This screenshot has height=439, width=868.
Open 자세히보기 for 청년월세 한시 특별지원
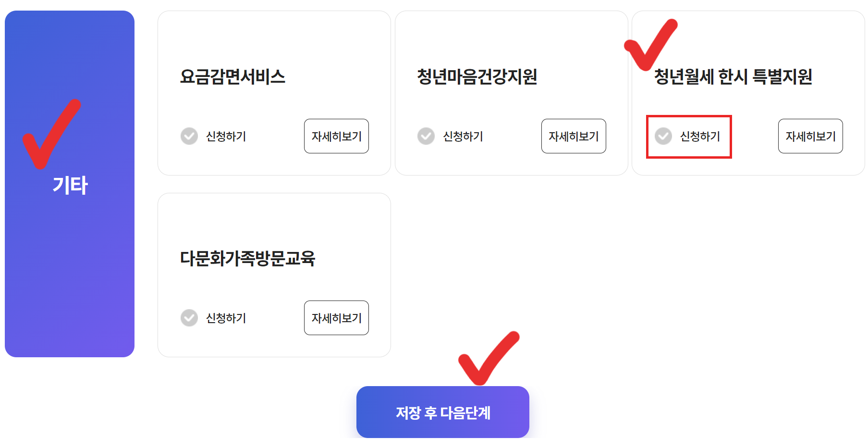pyautogui.click(x=810, y=136)
